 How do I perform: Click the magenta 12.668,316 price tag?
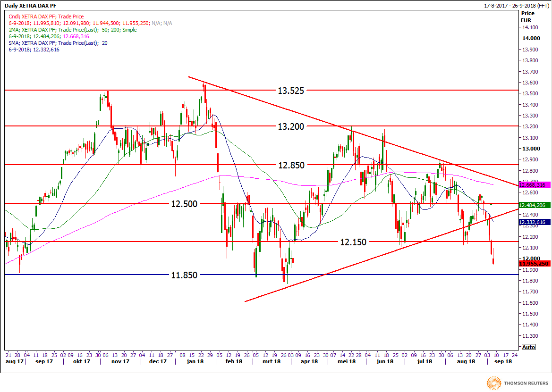[x=535, y=185]
